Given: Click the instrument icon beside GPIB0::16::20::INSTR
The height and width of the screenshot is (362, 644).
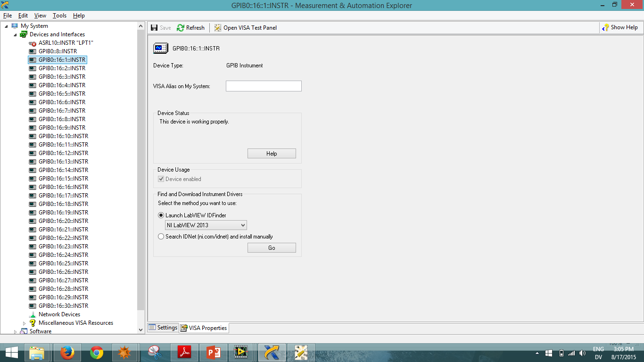Looking at the screenshot, I should pos(33,221).
